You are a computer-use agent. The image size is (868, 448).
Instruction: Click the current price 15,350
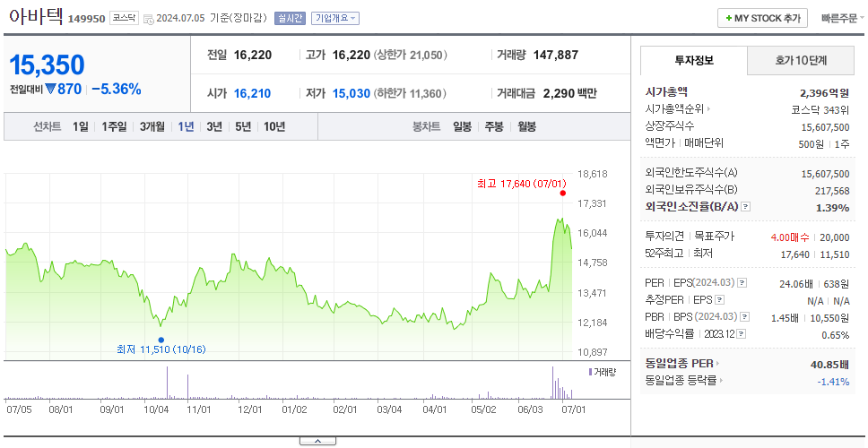pyautogui.click(x=47, y=65)
